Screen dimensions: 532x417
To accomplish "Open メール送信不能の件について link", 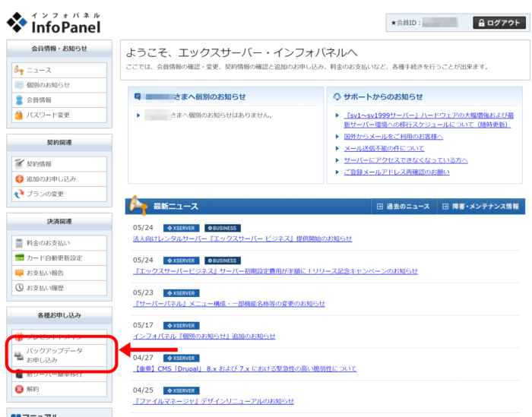I will 384,148.
